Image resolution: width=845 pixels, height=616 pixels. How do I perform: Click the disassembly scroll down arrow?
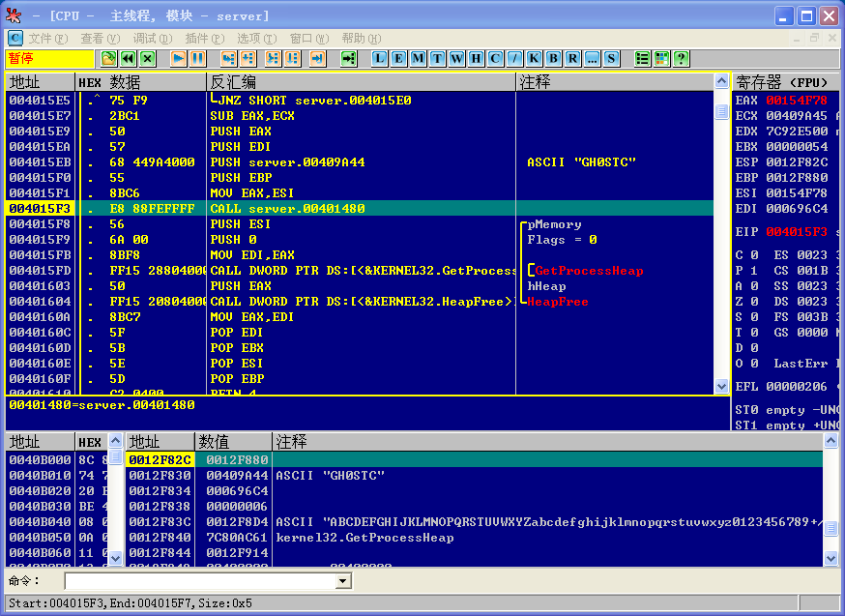(721, 386)
